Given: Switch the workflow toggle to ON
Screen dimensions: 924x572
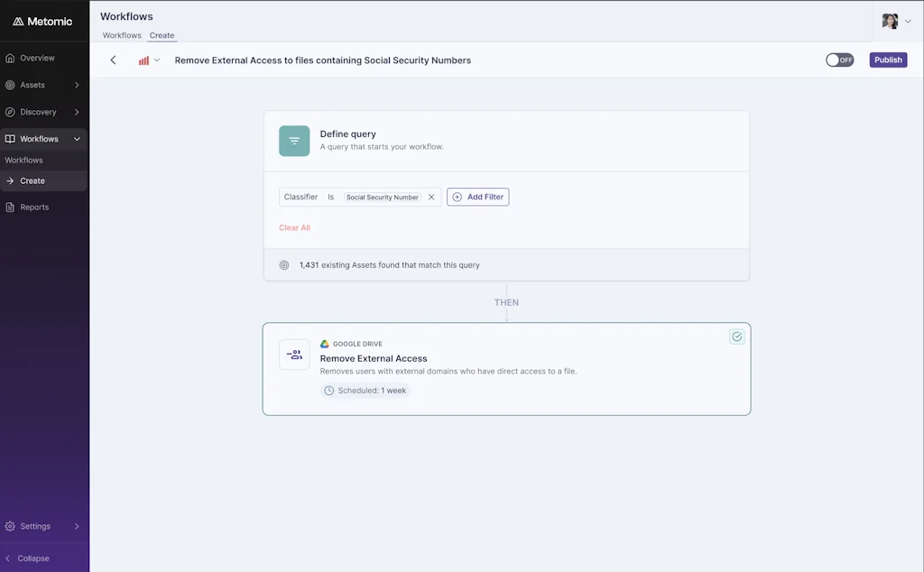Looking at the screenshot, I should click(839, 60).
